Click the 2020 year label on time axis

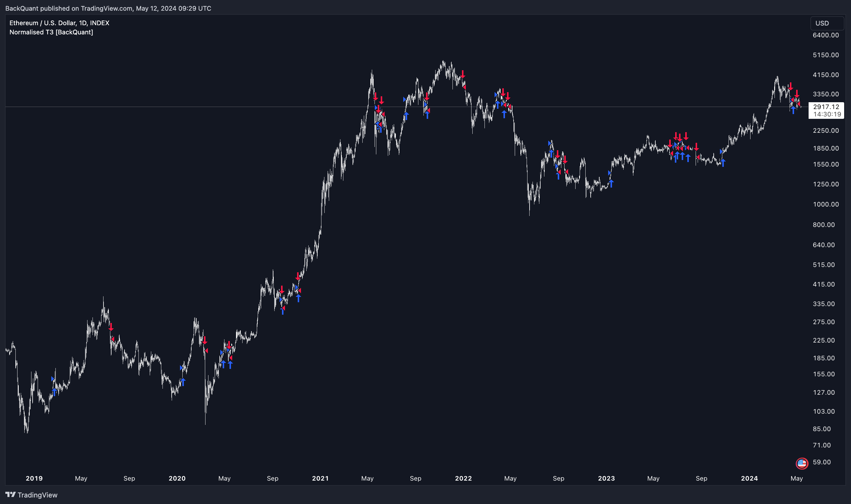pyautogui.click(x=177, y=478)
